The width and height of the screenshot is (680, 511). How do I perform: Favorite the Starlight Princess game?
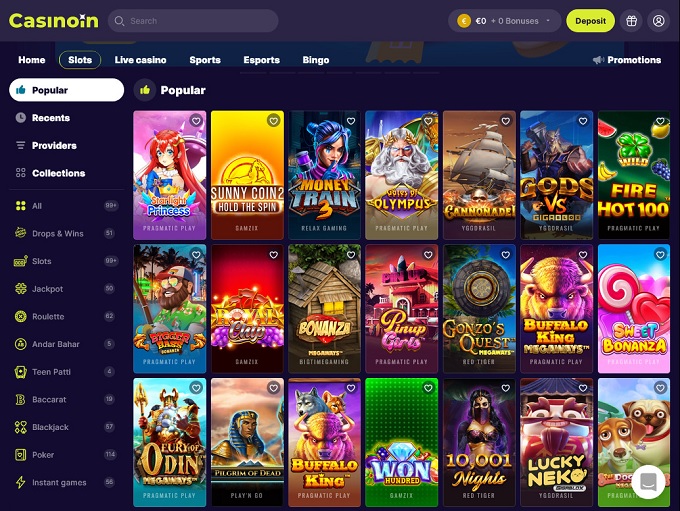[x=196, y=121]
